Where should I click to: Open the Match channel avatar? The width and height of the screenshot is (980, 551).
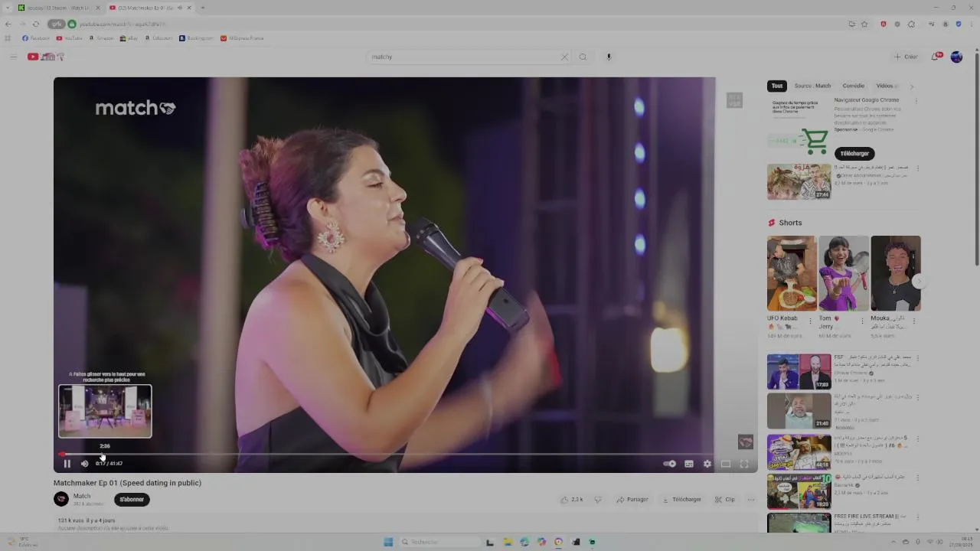point(61,499)
